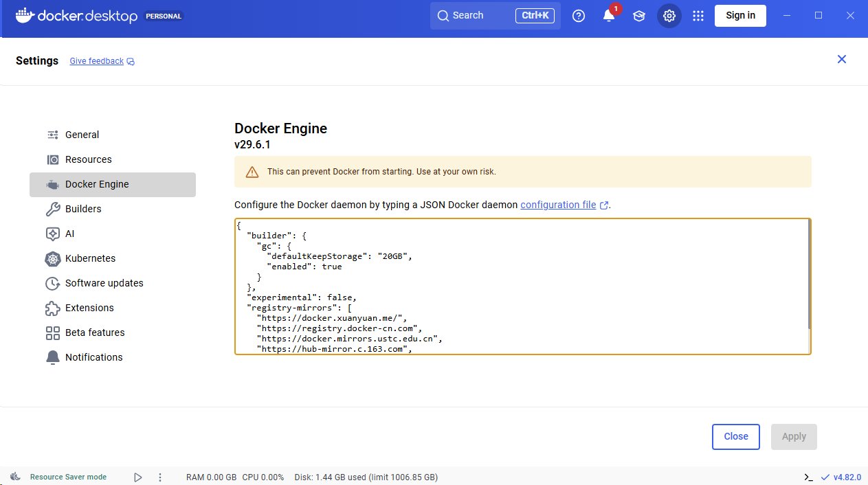Click the Beta features grid icon
Screen dimensions: 868x485
pos(53,332)
